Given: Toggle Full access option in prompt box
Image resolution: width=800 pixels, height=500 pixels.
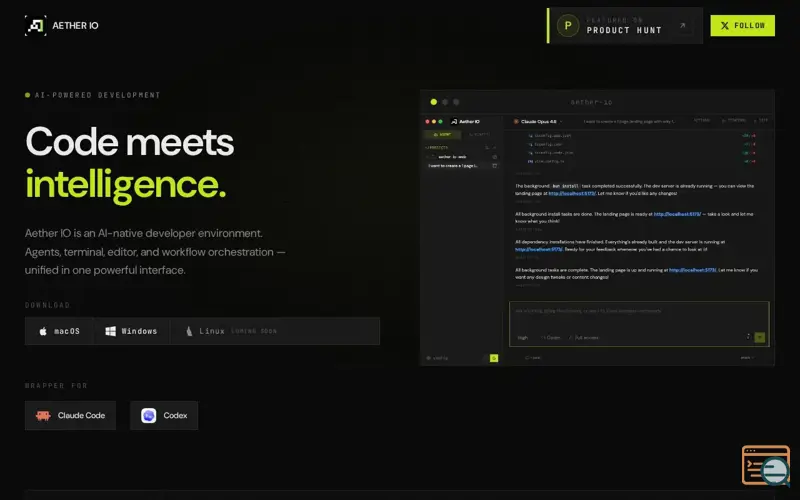Looking at the screenshot, I should (584, 338).
